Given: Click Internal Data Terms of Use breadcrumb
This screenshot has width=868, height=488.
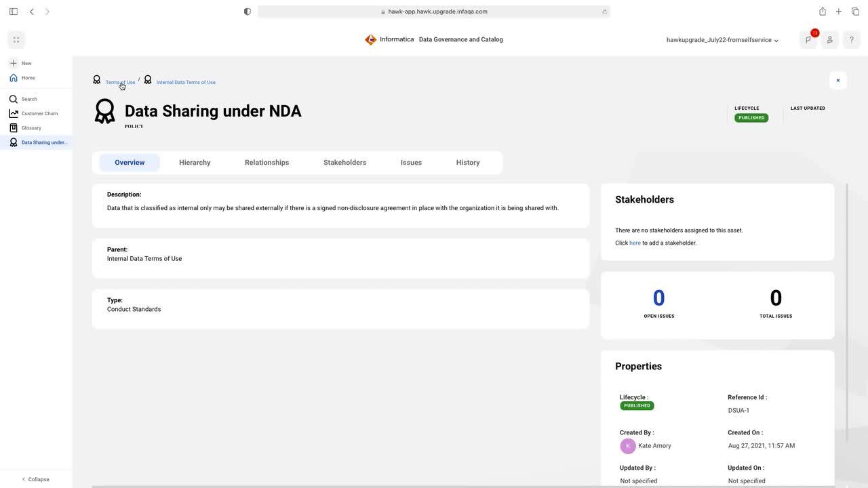Looking at the screenshot, I should point(186,83).
